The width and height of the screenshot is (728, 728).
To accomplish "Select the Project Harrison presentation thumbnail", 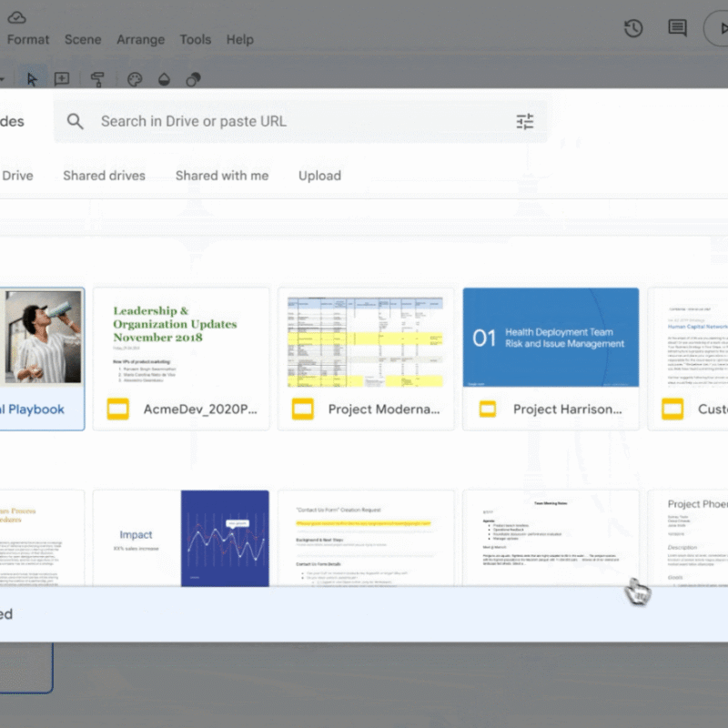I will click(x=551, y=355).
